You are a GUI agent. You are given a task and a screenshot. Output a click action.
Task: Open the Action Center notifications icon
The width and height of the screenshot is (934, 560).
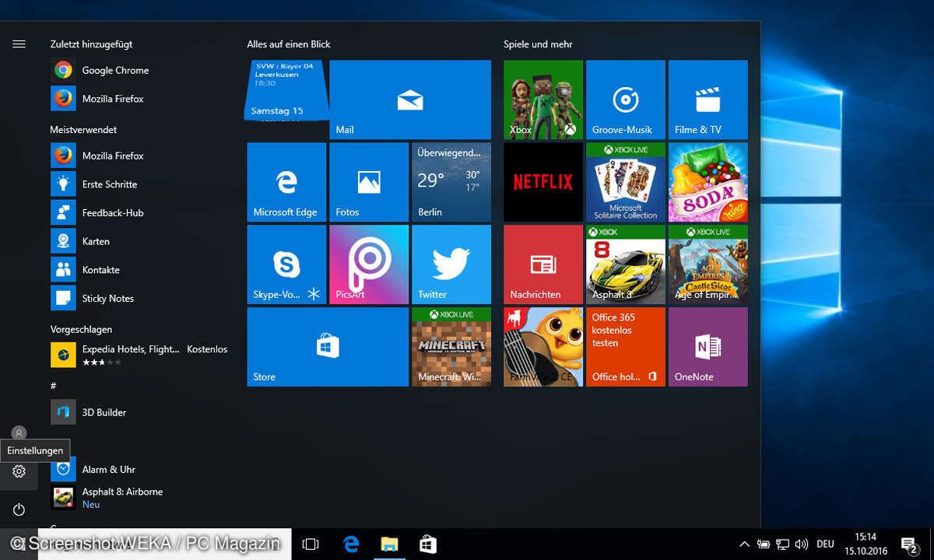(x=908, y=544)
